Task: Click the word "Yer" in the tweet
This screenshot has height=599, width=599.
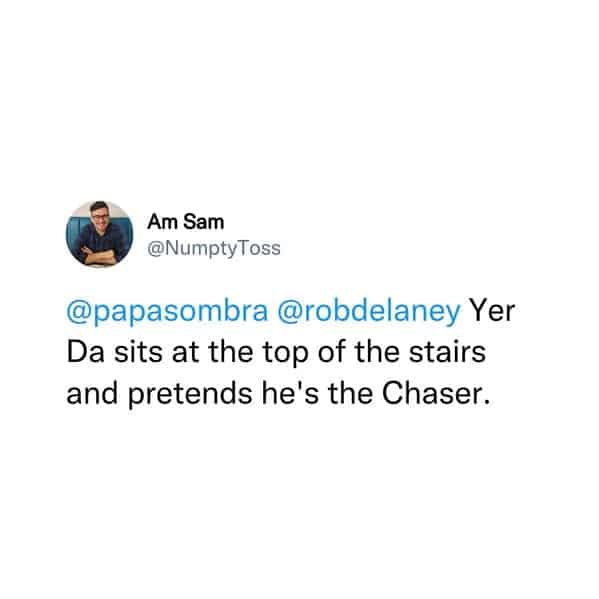Action: 492,310
